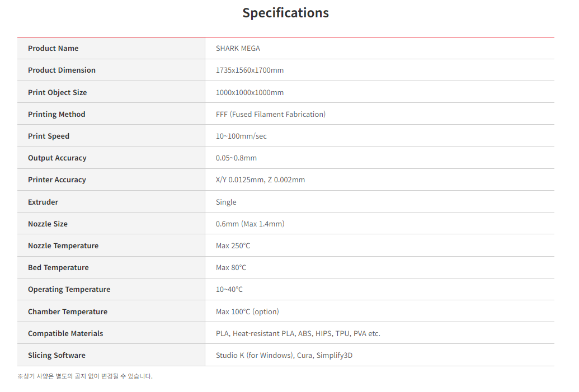
Task: Click the 0.6mm (Max 1.4mm) nozzle size
Action: [x=250, y=224]
